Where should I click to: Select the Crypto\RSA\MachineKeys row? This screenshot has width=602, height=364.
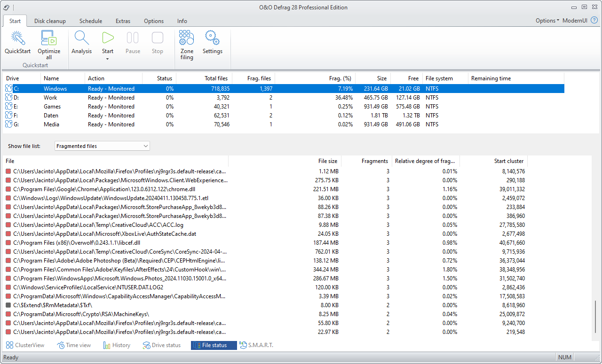point(266,314)
